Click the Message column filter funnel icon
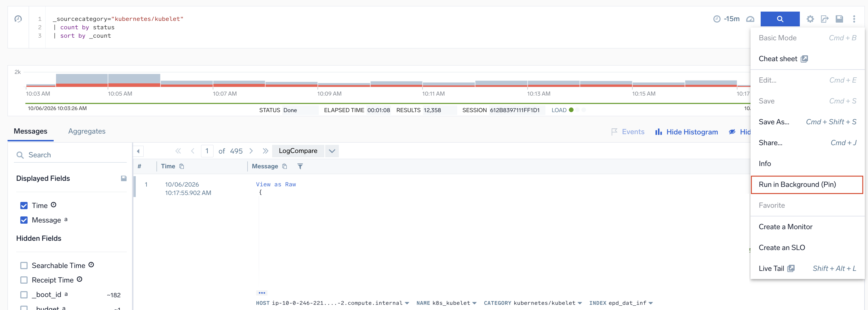 pyautogui.click(x=300, y=166)
